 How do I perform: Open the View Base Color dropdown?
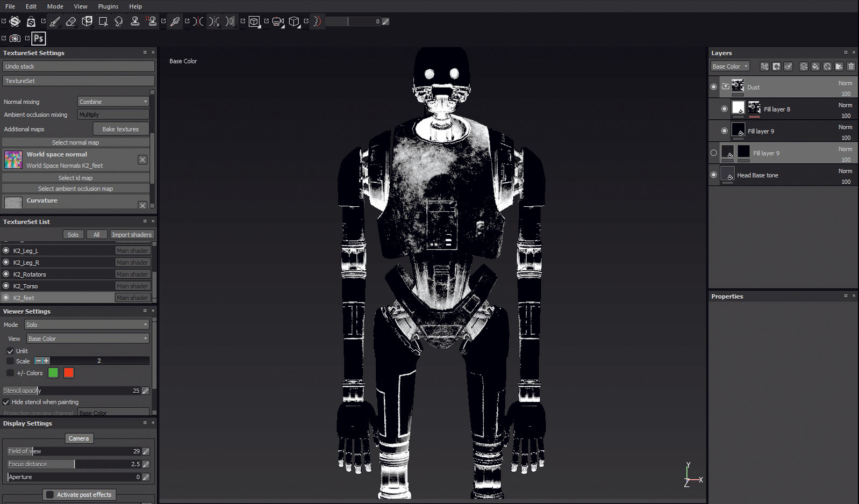coord(88,339)
